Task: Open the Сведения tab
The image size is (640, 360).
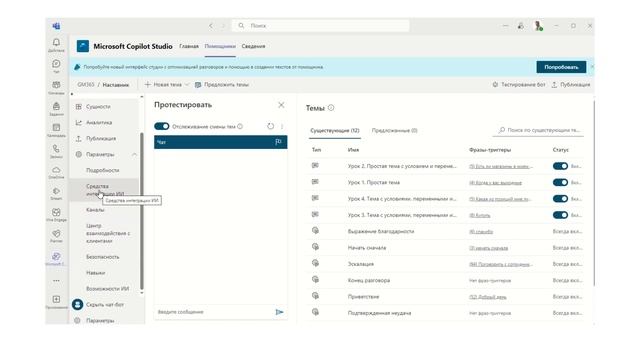Action: click(253, 47)
